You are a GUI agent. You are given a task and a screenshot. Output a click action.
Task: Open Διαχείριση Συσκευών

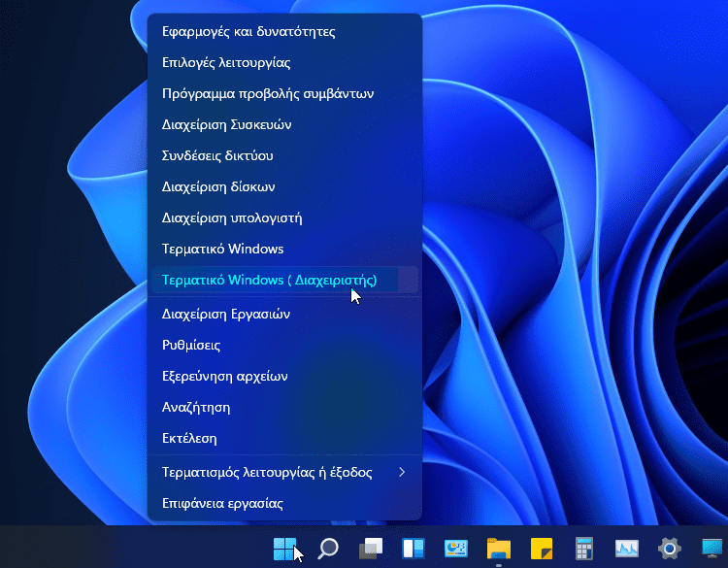[284, 125]
